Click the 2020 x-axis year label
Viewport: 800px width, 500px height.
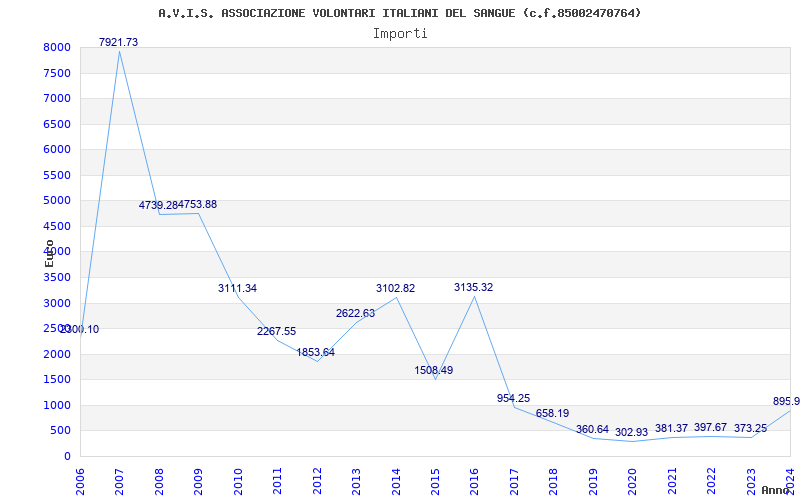tap(633, 482)
